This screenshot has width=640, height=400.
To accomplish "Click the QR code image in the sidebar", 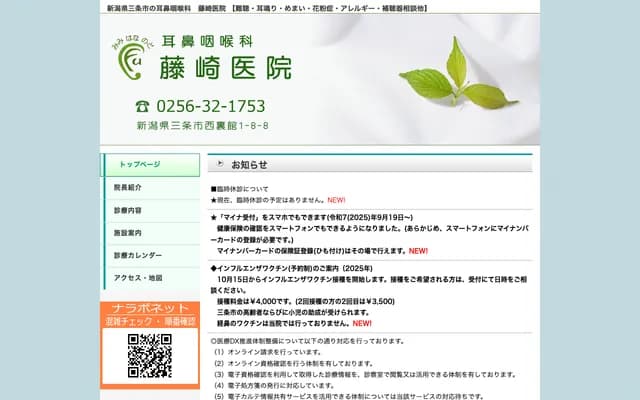I will coord(150,355).
